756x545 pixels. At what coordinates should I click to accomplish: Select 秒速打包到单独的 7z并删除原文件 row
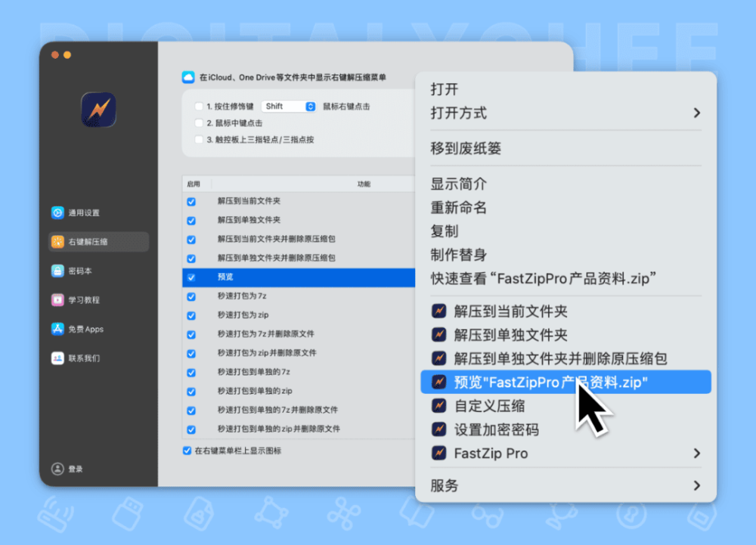point(299,410)
